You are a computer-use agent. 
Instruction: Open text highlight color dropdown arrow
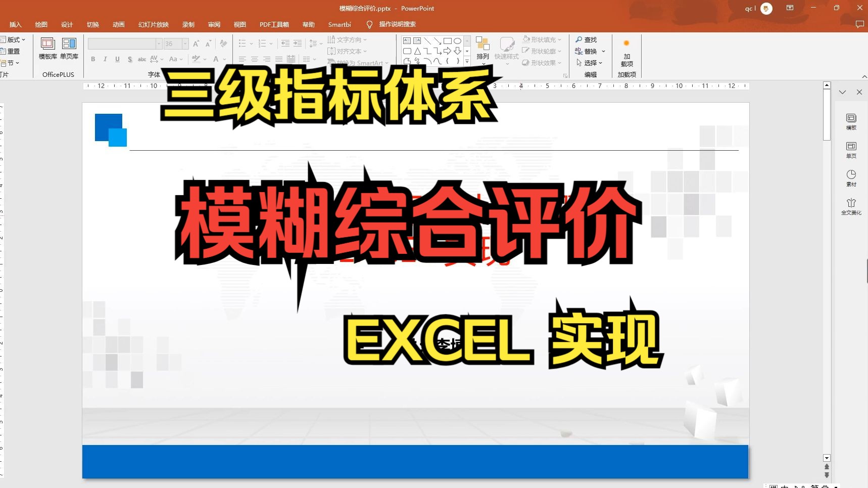tap(205, 59)
